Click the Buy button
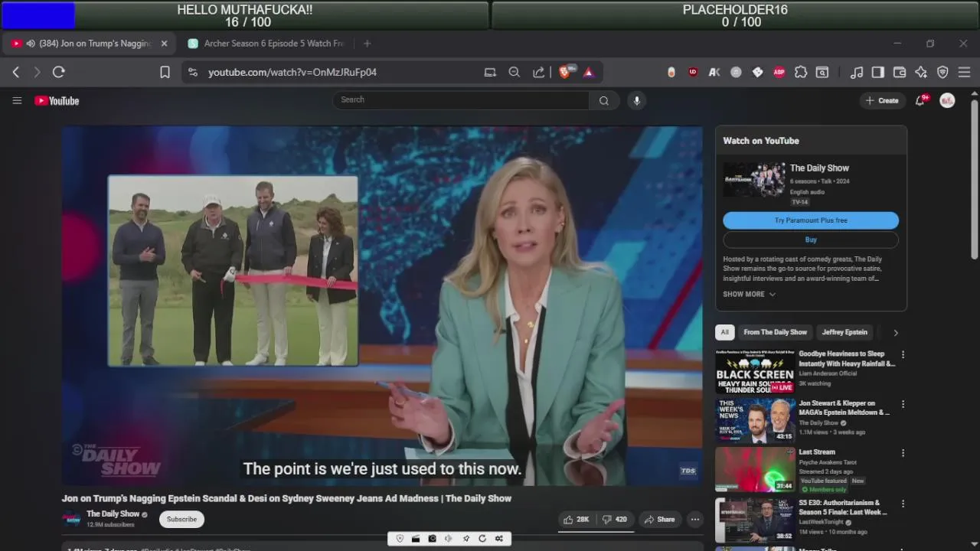The height and width of the screenshot is (551, 980). pyautogui.click(x=811, y=240)
